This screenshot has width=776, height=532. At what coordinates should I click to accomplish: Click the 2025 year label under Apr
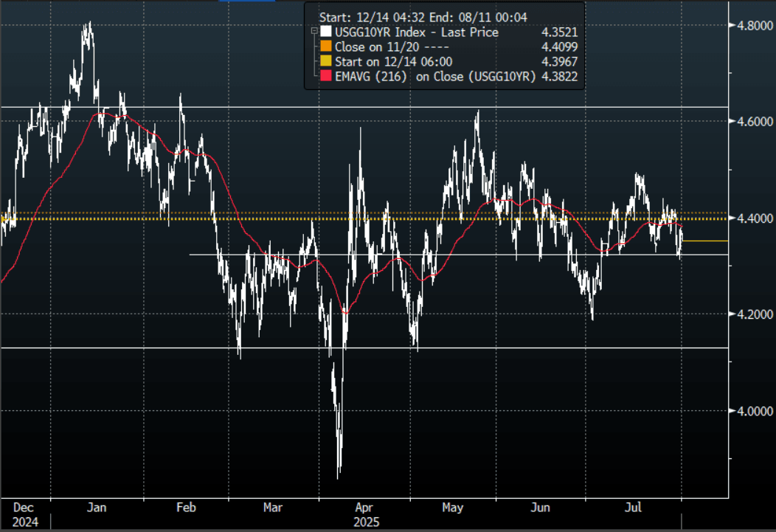click(363, 521)
